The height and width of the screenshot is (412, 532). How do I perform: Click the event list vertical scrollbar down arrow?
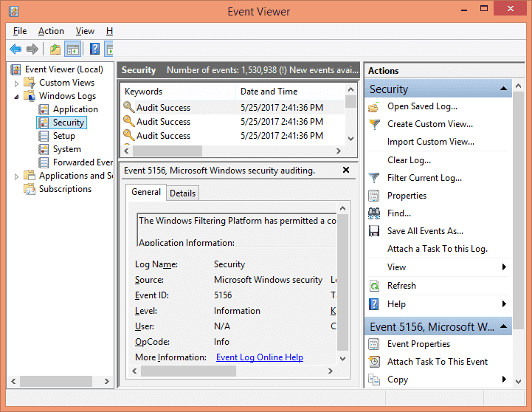pyautogui.click(x=350, y=139)
